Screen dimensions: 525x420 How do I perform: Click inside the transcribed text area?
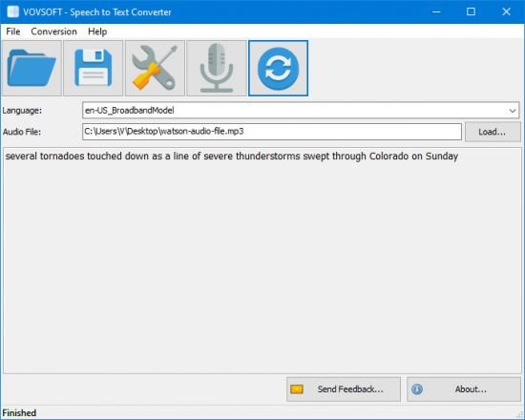click(x=262, y=261)
